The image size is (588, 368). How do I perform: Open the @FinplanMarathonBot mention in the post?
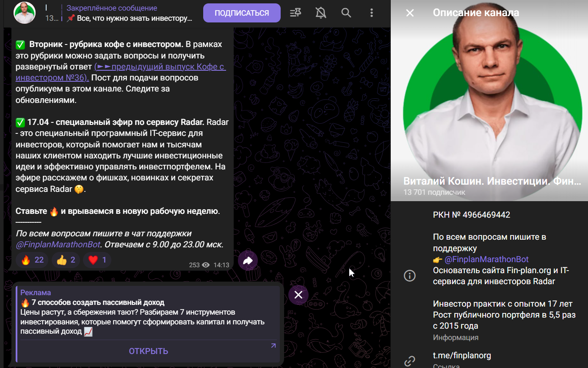click(58, 245)
